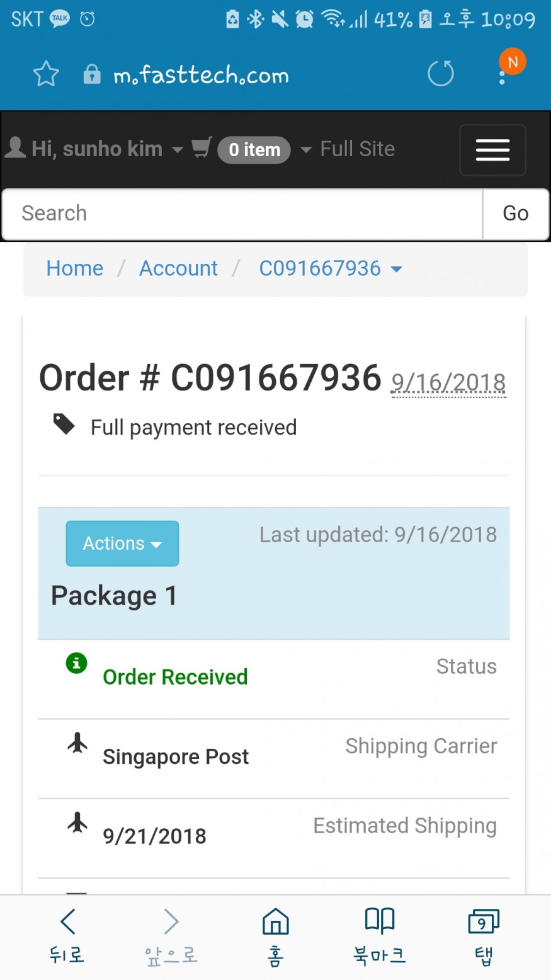The image size is (551, 980).
Task: Expand the C091667936 breadcrumb dropdown
Action: [331, 268]
